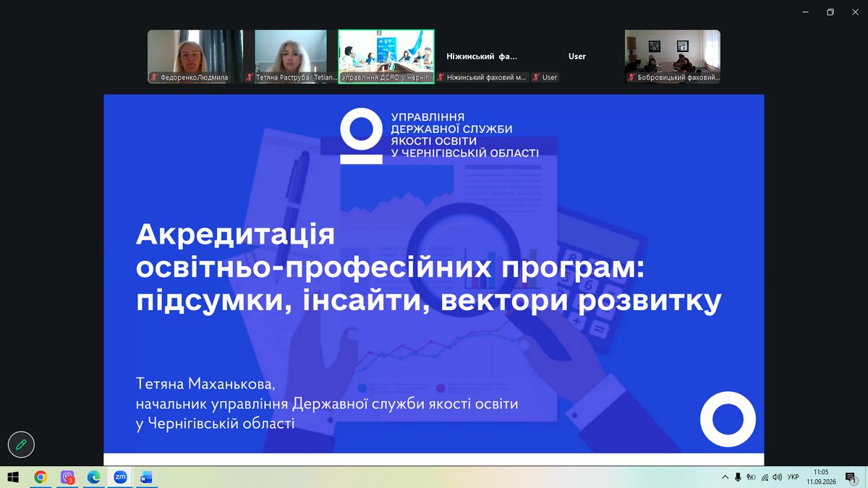The image size is (868, 488).
Task: Click the microphone icon in the system tray
Action: [738, 477]
